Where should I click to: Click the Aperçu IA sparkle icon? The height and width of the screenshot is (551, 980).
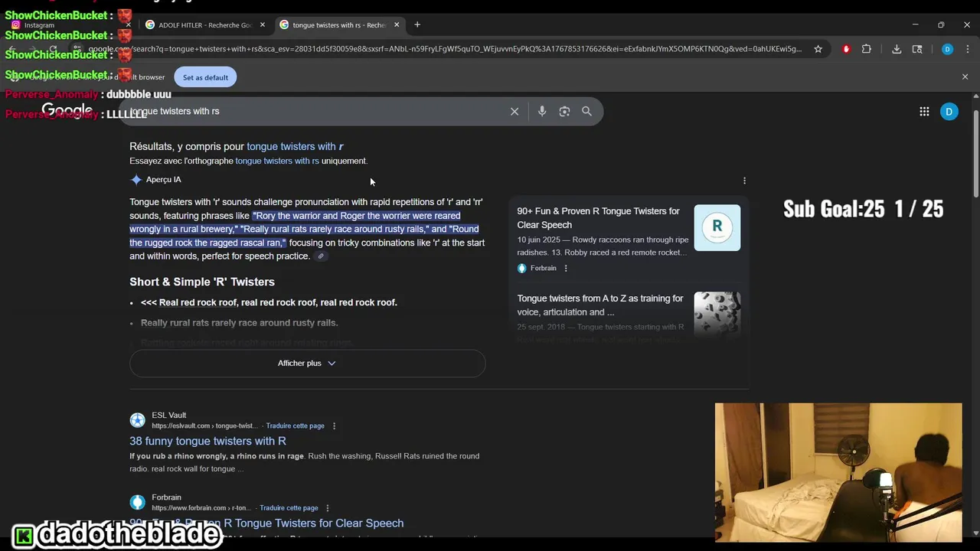[136, 180]
